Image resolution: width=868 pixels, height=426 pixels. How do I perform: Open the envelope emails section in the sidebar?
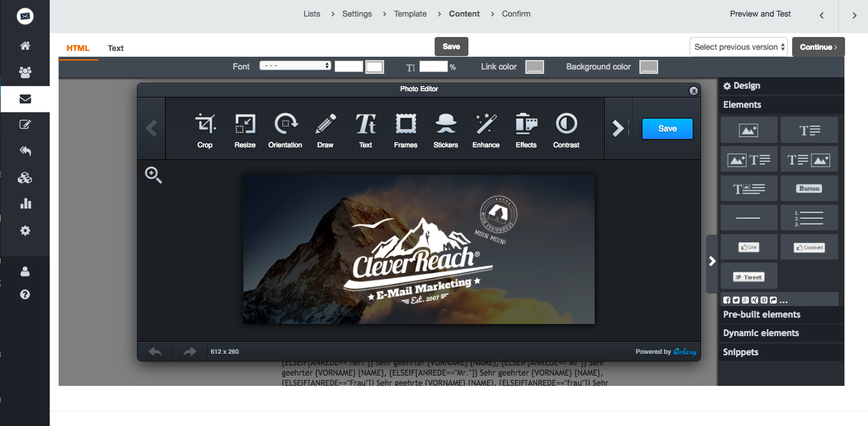pos(25,99)
